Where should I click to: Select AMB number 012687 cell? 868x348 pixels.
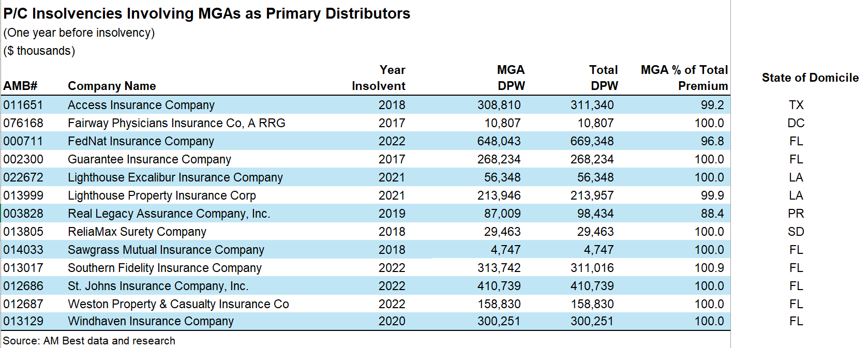click(x=23, y=304)
